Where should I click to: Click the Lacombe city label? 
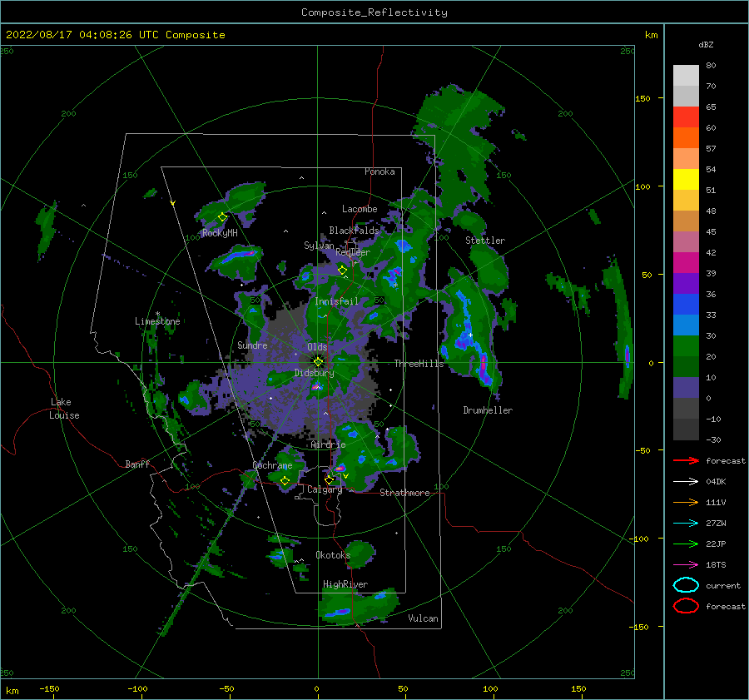tap(360, 209)
